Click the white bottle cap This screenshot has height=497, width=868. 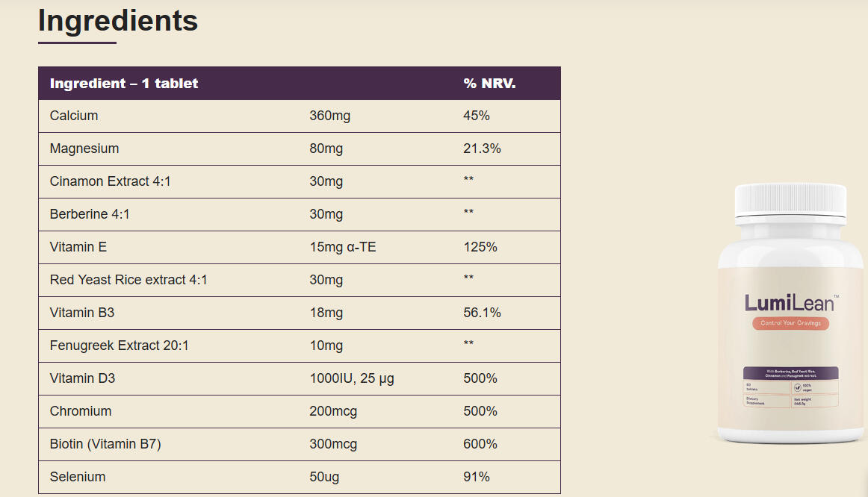[790, 201]
